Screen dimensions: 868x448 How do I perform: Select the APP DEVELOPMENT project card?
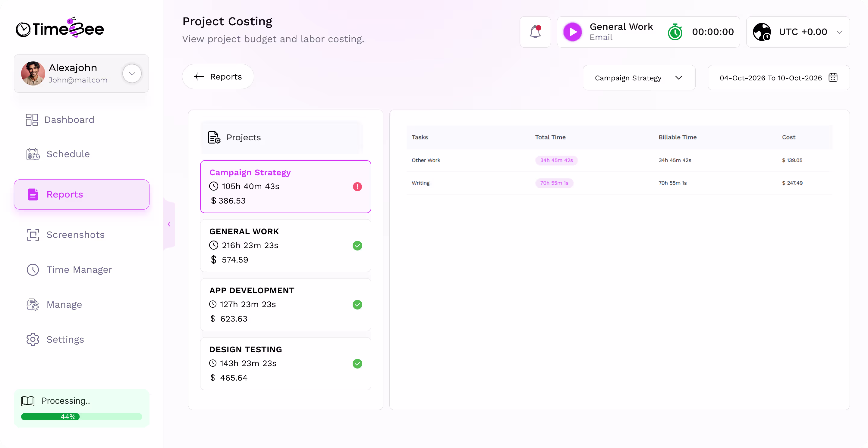(x=285, y=305)
